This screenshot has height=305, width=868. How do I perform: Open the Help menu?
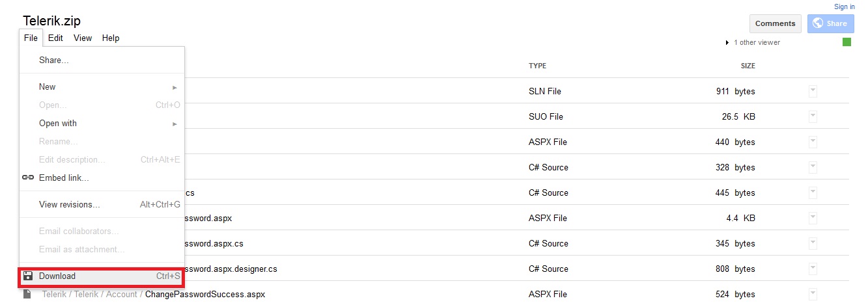[111, 38]
